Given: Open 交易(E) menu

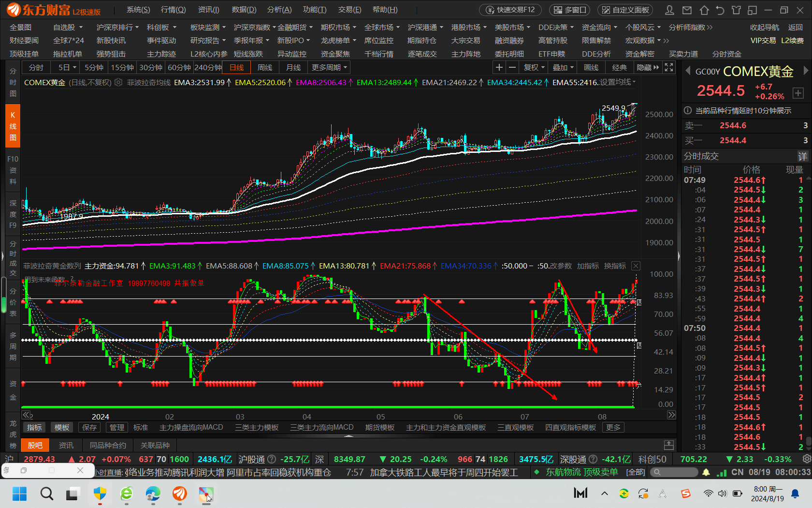Looking at the screenshot, I should [x=349, y=10].
